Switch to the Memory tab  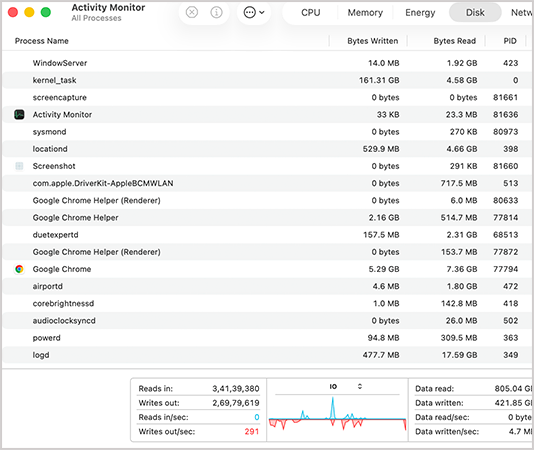click(x=365, y=13)
